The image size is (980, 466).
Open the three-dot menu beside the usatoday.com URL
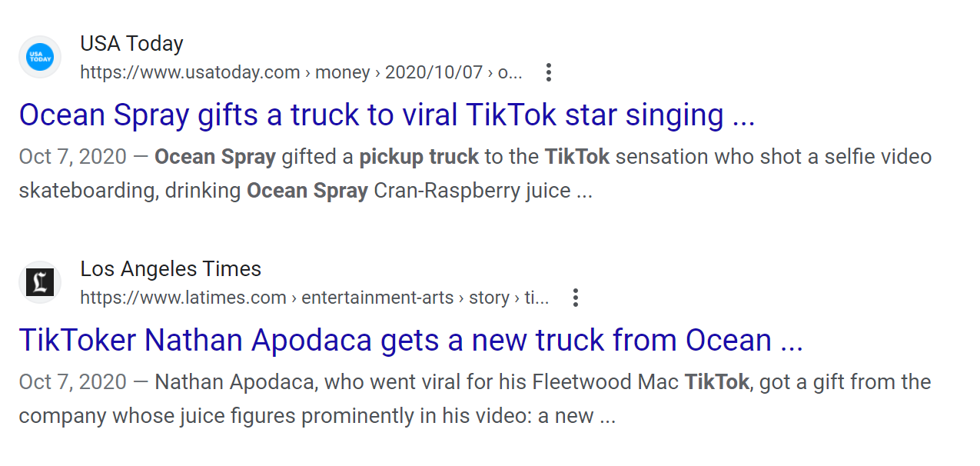(548, 73)
